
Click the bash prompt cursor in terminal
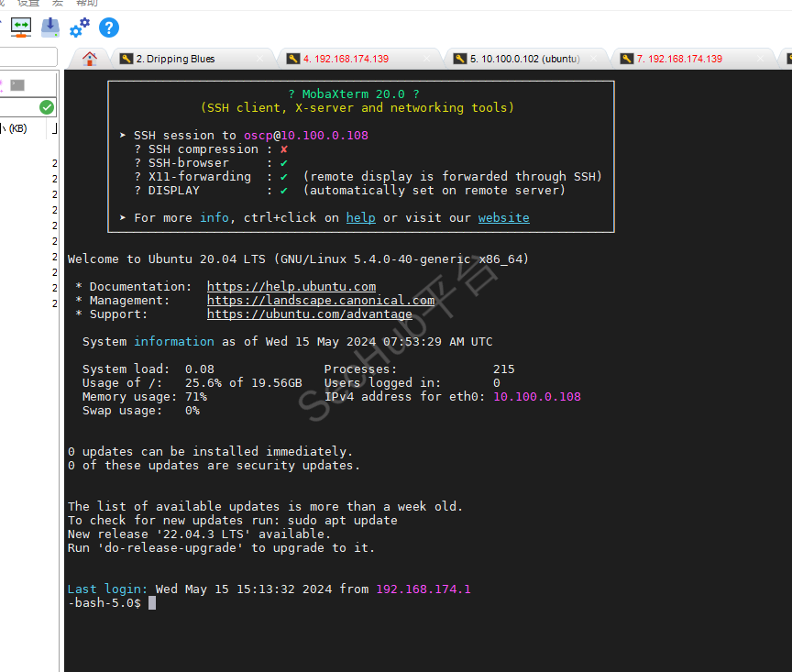pos(152,602)
